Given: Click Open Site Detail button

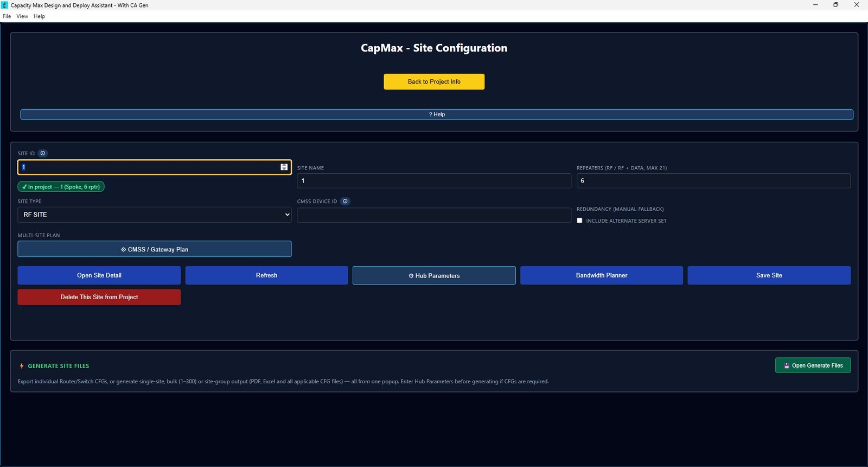Looking at the screenshot, I should pyautogui.click(x=99, y=275).
